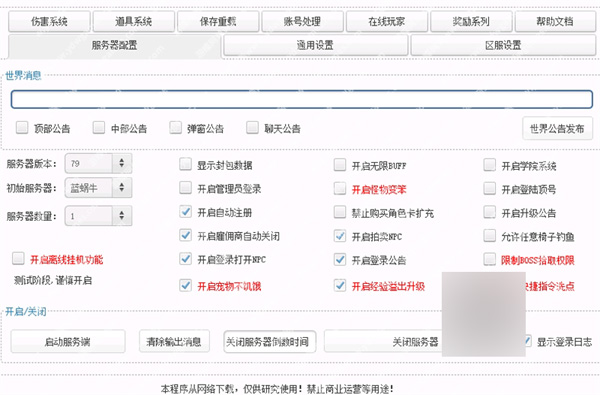The height and width of the screenshot is (395, 600).
Task: Toggle the 显示登录日志 checkbox
Action: (528, 341)
